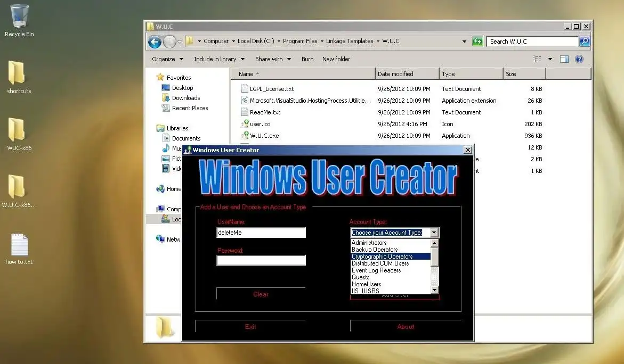Click the W.U.C.exe application icon
This screenshot has height=364, width=624.
pyautogui.click(x=245, y=136)
